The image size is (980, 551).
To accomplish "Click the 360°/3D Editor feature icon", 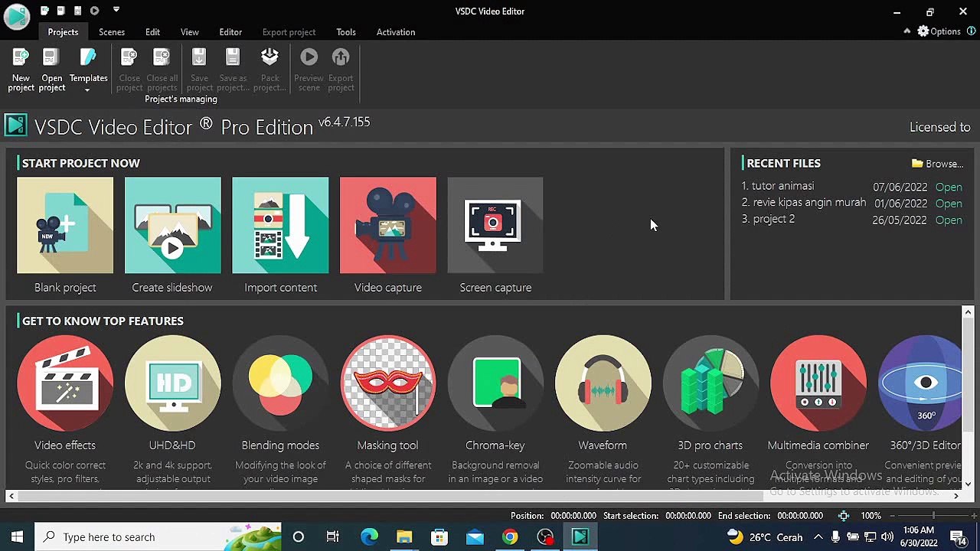I will 920,383.
